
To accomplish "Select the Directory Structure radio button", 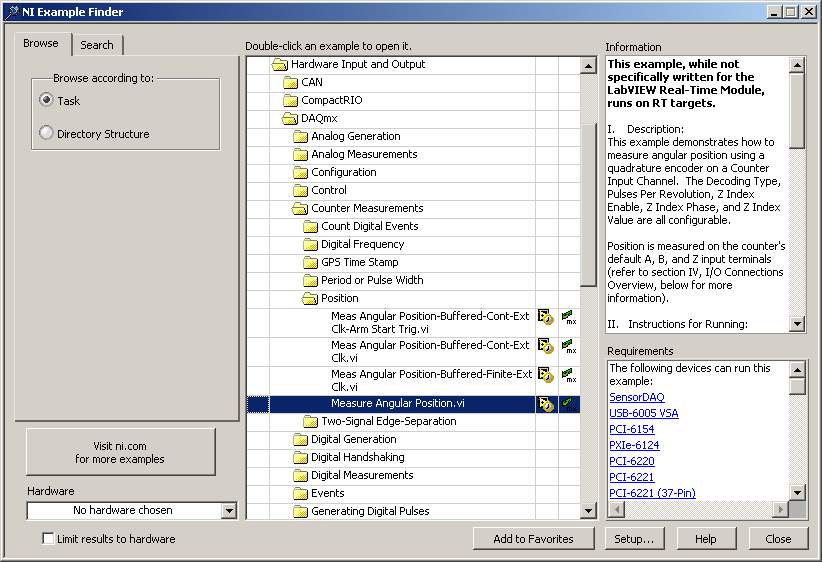I will point(46,133).
